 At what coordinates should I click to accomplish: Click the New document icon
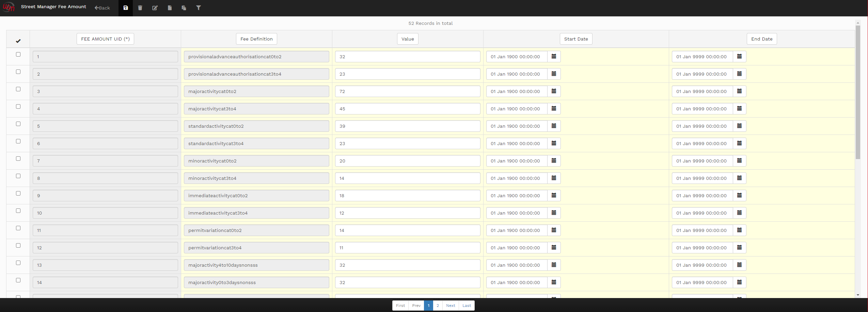(170, 8)
